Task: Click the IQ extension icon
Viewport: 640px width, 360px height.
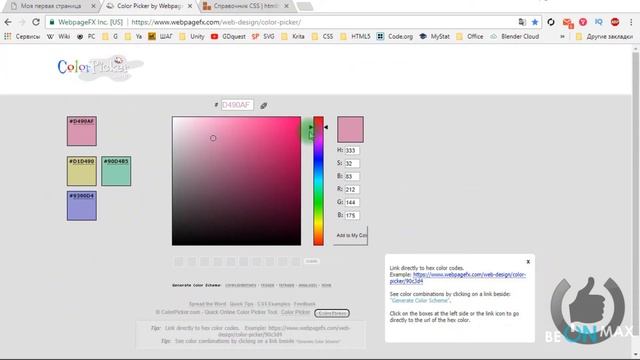Action: (599, 22)
